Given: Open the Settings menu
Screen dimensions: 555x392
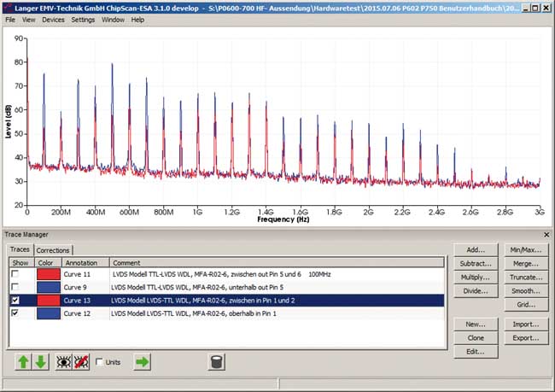Looking at the screenshot, I should click(x=83, y=19).
